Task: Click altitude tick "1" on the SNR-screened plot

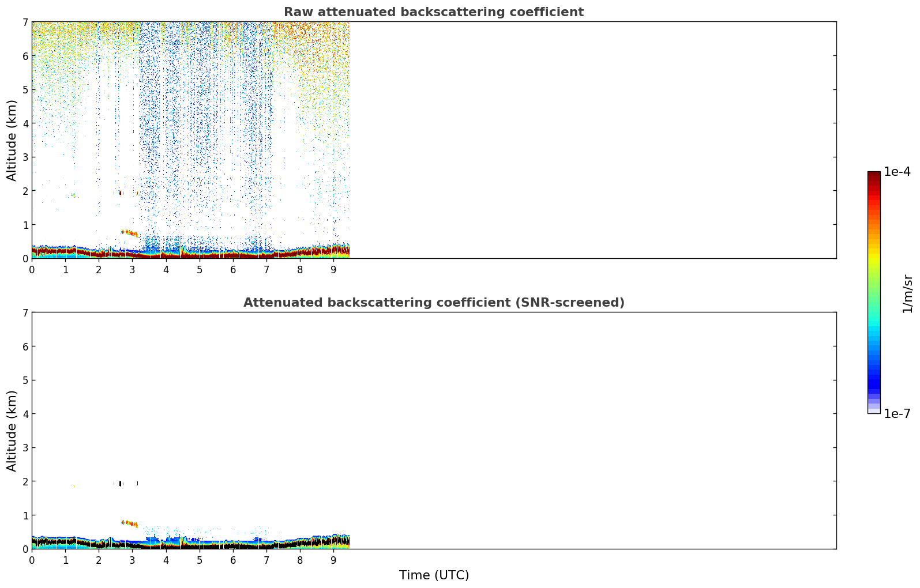Action: click(25, 515)
